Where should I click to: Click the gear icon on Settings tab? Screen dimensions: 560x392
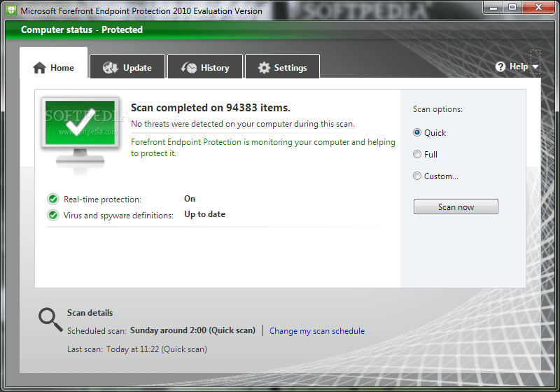264,67
